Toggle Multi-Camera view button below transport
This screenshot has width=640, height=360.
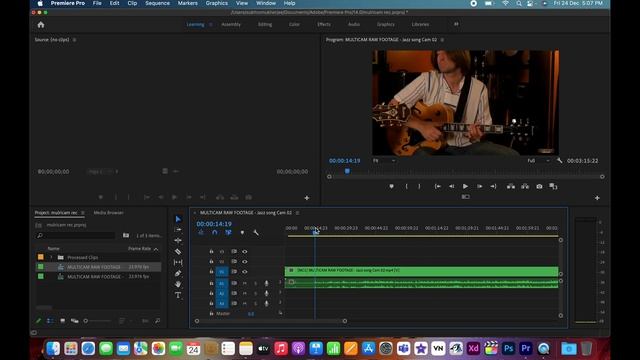pyautogui.click(x=465, y=197)
